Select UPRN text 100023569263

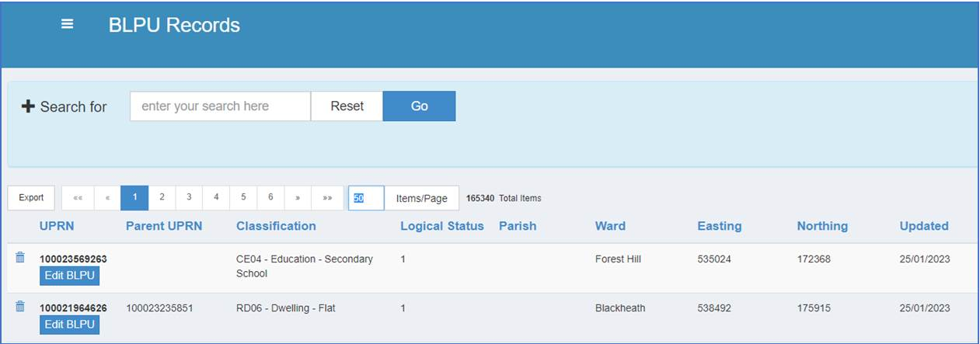[73, 259]
